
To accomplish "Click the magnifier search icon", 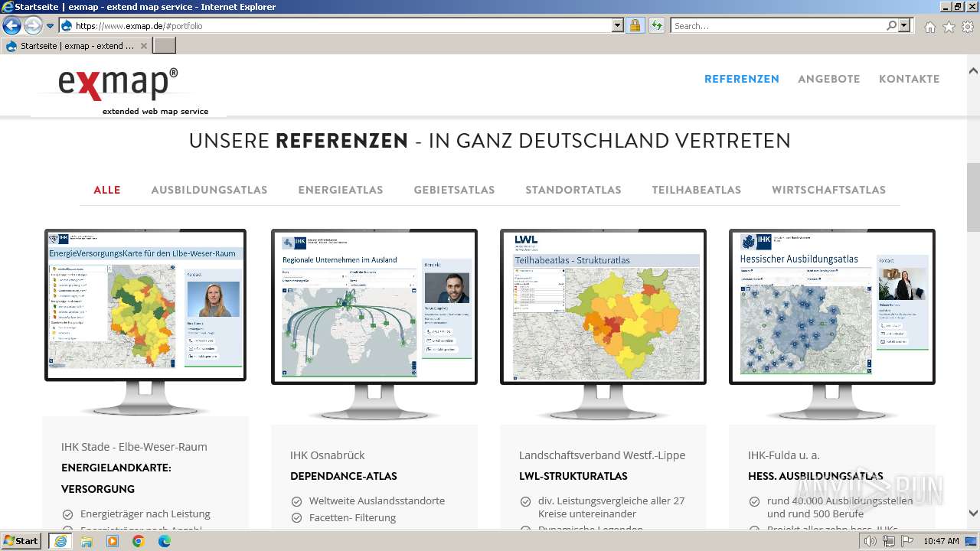I will [x=891, y=26].
